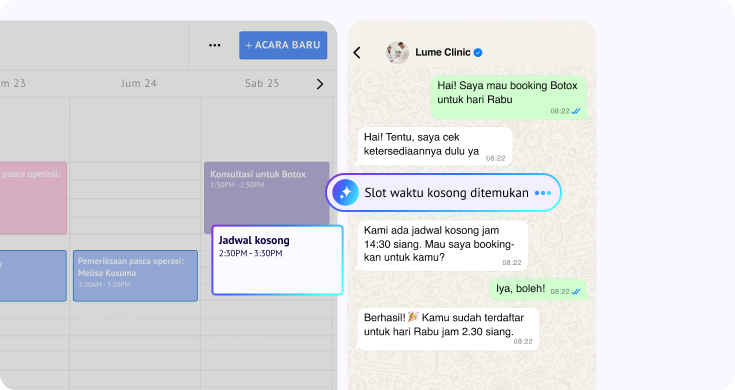The height and width of the screenshot is (390, 735).
Task: Click the sparkle AI icon in the slot banner
Action: 345,193
